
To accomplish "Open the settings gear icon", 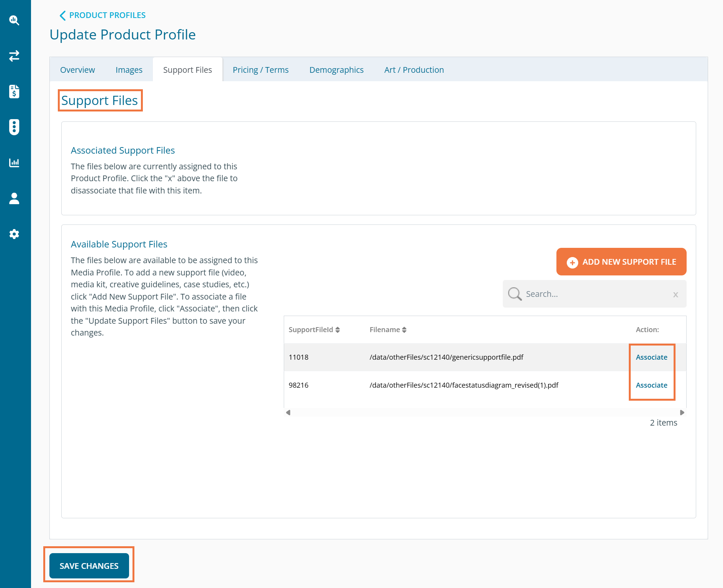I will (14, 234).
